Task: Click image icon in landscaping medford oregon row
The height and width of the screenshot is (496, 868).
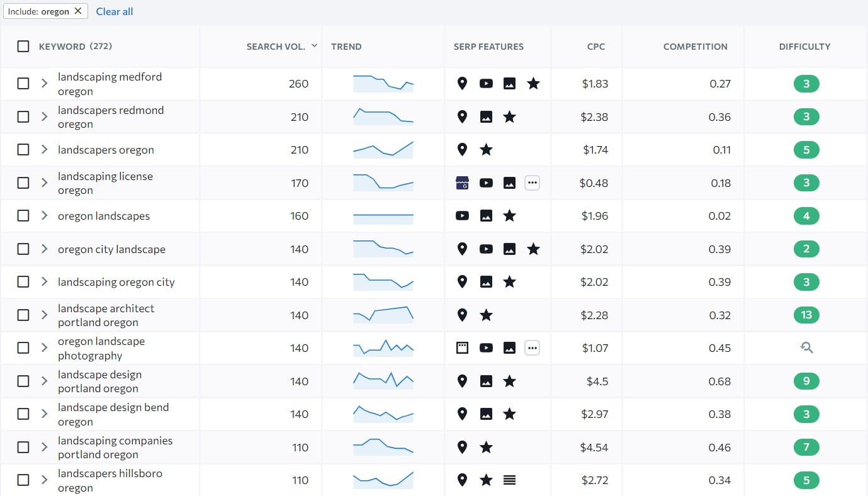Action: tap(510, 84)
